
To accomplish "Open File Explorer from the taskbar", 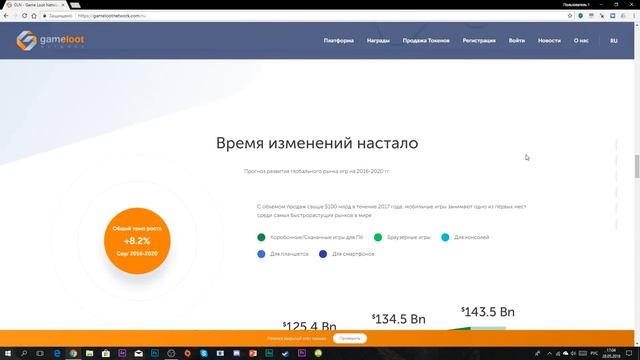I will point(89,353).
